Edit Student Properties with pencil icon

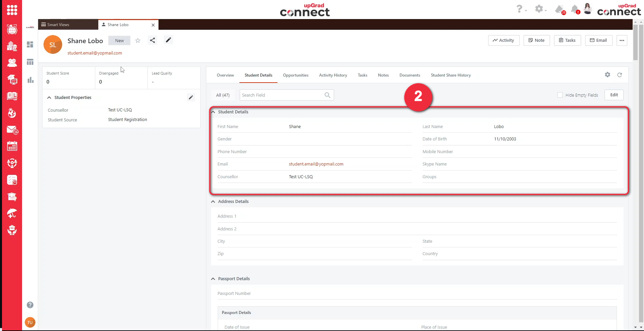click(x=191, y=97)
